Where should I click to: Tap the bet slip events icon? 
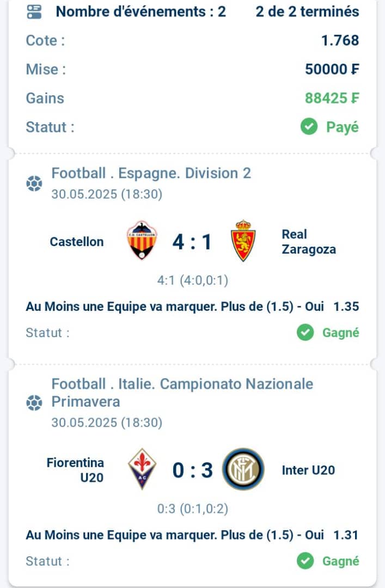pos(34,11)
